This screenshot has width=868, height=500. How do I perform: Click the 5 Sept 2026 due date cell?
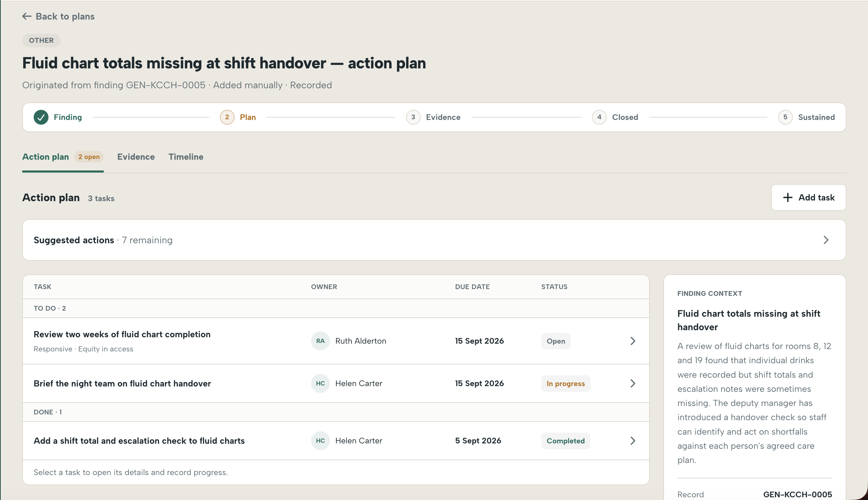478,441
